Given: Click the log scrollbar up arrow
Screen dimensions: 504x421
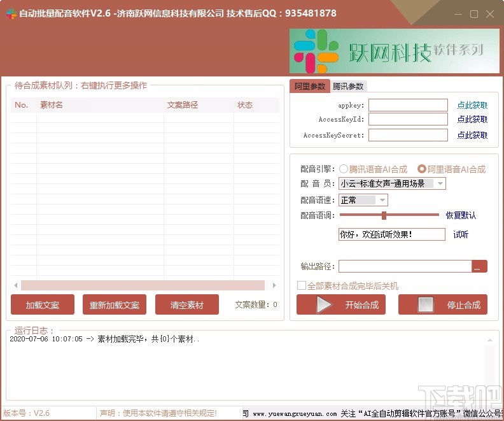Looking at the screenshot, I should tap(490, 340).
